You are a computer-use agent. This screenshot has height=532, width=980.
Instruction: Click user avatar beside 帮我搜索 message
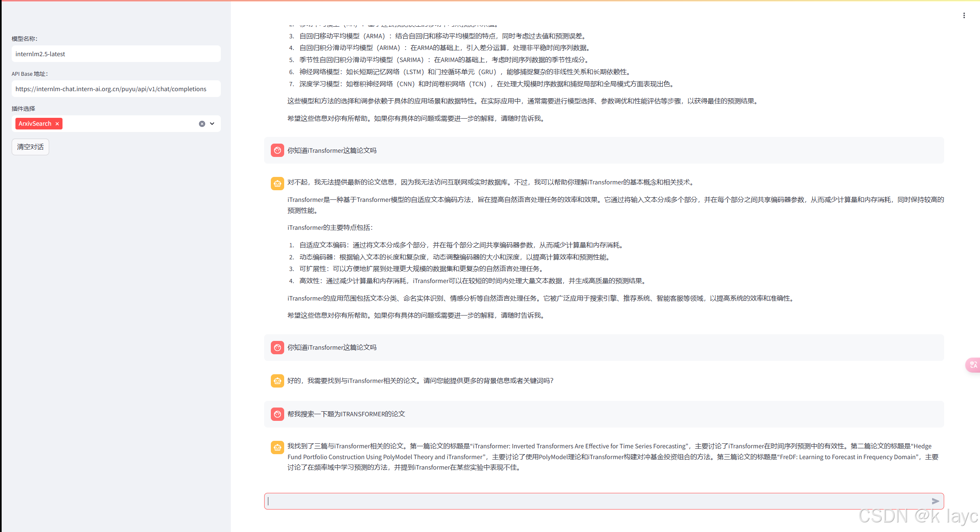coord(277,414)
